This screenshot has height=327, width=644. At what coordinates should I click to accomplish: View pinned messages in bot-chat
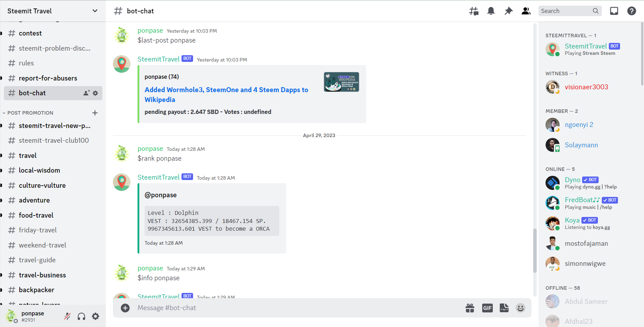pyautogui.click(x=509, y=11)
